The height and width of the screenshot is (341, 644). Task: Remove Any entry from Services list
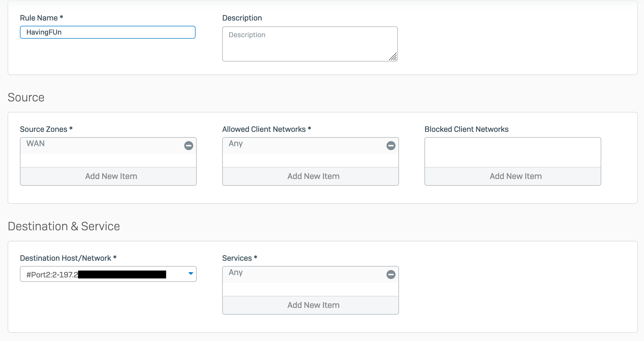[391, 274]
